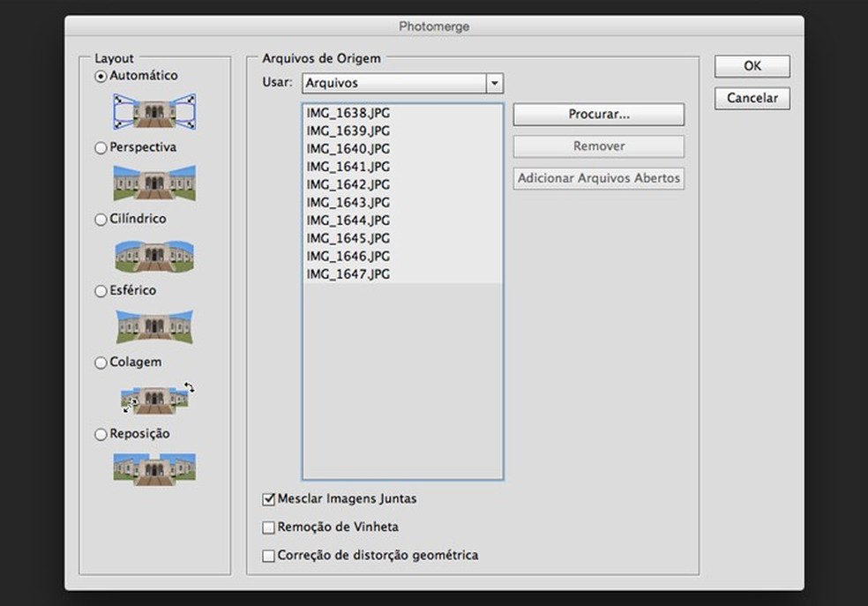Image resolution: width=868 pixels, height=606 pixels.
Task: Enable Correção de distorção geométrica
Action: [x=268, y=556]
